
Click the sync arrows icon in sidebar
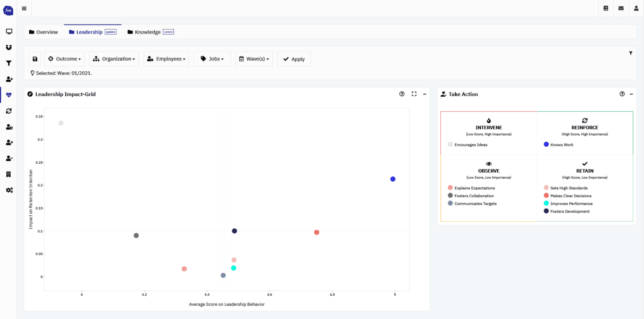click(9, 111)
